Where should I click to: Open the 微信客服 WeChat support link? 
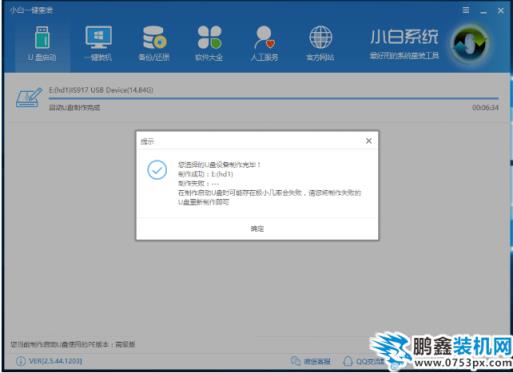tap(311, 361)
